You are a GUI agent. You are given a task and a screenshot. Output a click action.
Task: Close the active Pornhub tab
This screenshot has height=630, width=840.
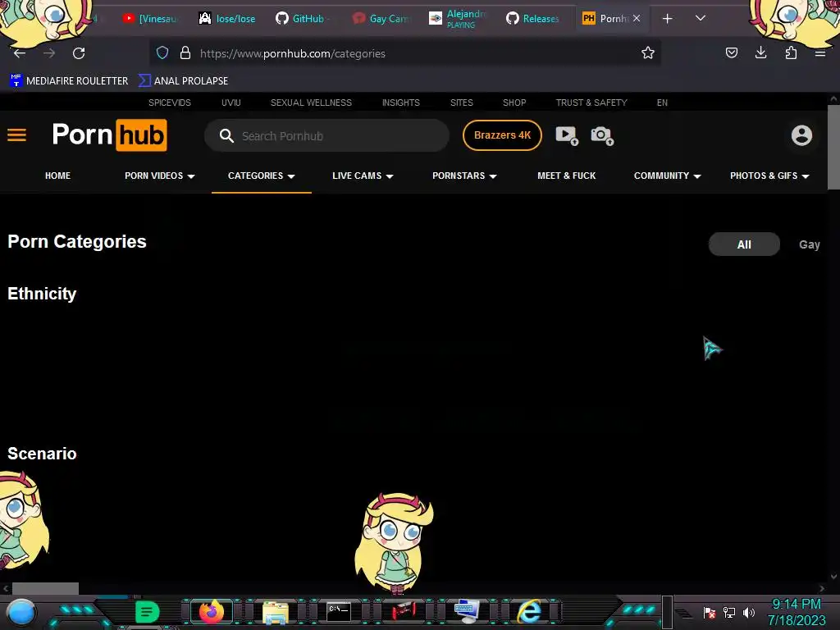click(637, 18)
